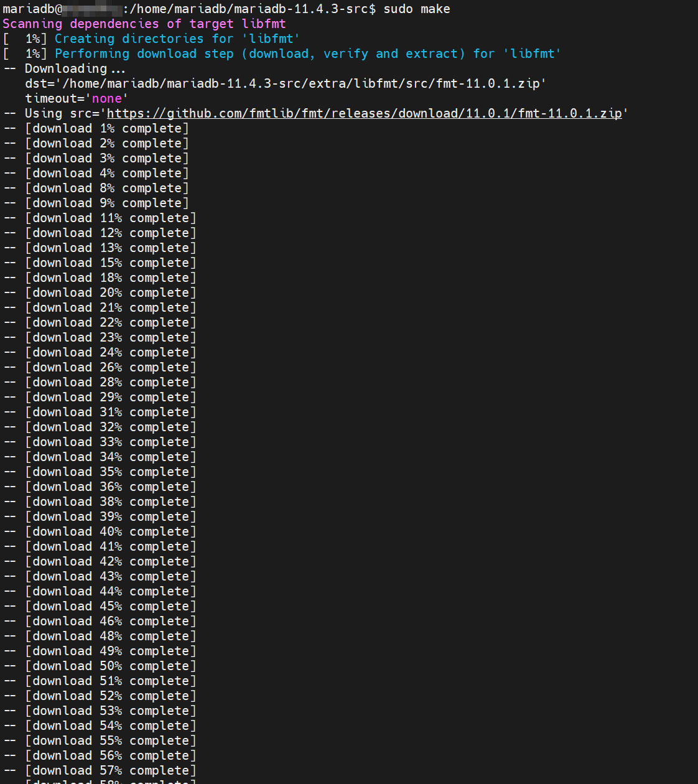Screen dimensions: 698x784
Task: Click the 'download 53% complete' line
Action: [100, 711]
